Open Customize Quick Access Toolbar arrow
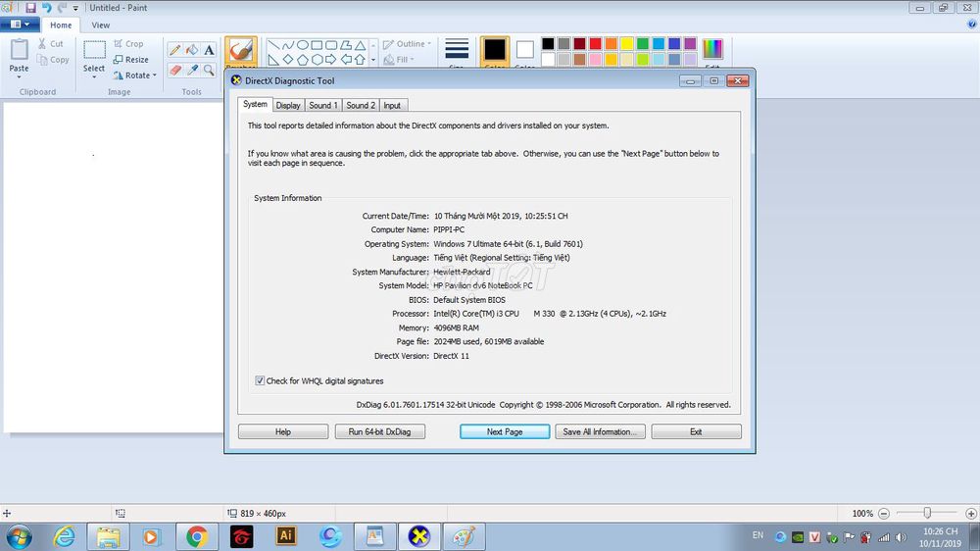Viewport: 980px width, 551px height. (75, 8)
